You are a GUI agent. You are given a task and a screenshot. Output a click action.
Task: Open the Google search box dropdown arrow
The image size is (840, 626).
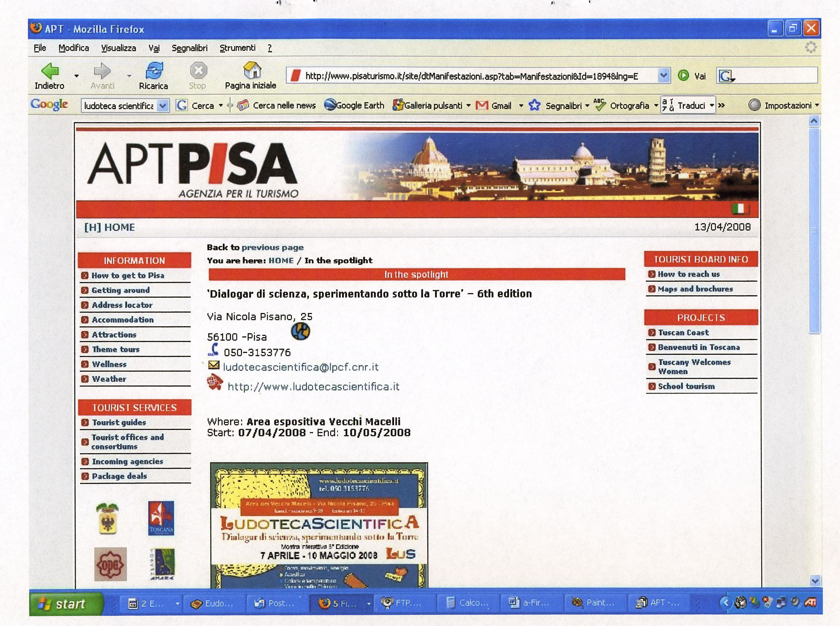click(x=163, y=106)
